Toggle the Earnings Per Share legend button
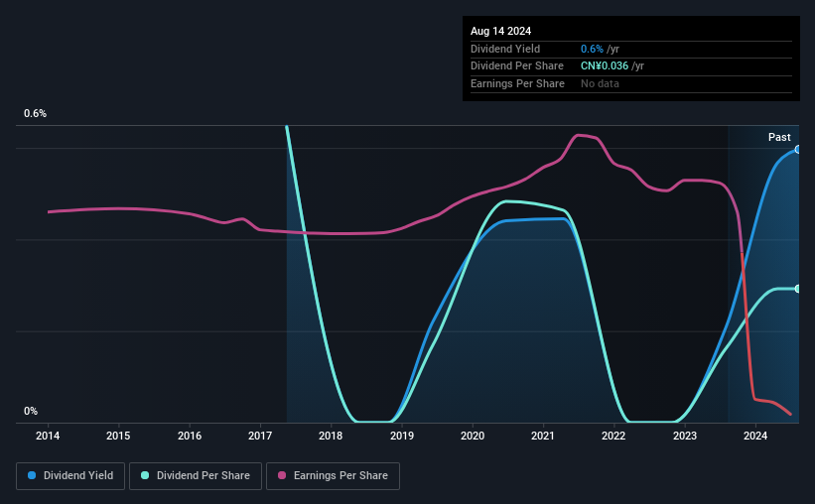 (x=333, y=476)
